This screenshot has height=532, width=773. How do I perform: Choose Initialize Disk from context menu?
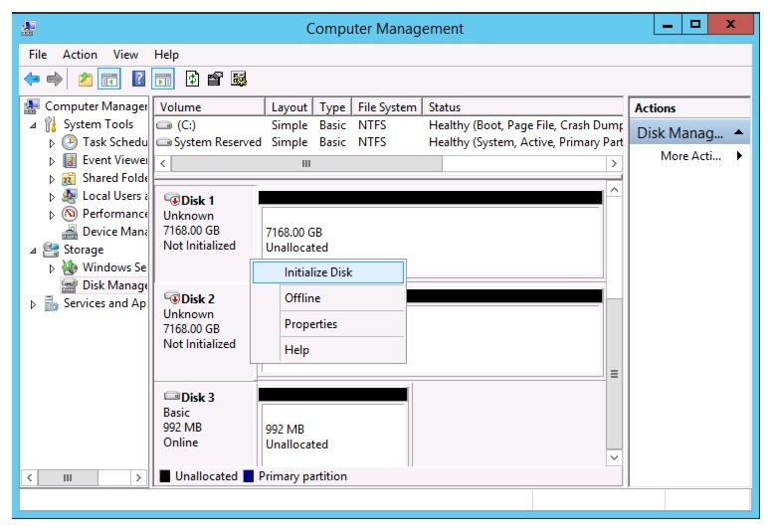click(328, 272)
